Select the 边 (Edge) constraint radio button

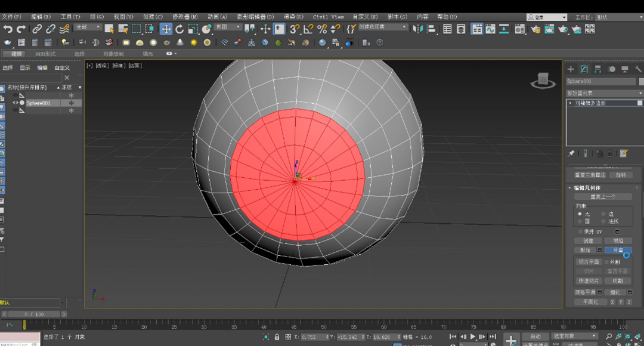click(603, 214)
